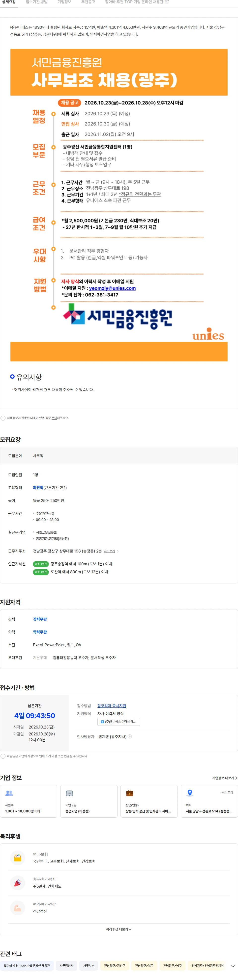Click the 전남광주>광산구 tag
238x980 pixels.
115,966
